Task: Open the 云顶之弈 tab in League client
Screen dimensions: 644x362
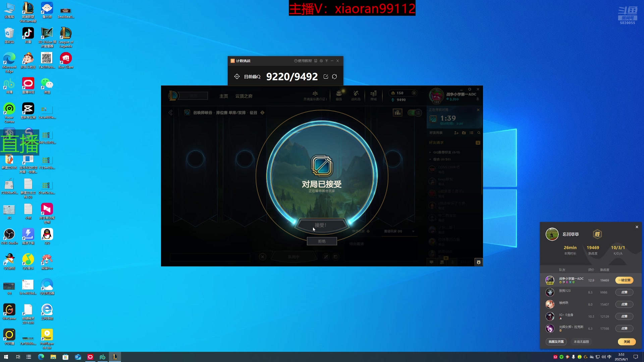Action: tap(244, 96)
